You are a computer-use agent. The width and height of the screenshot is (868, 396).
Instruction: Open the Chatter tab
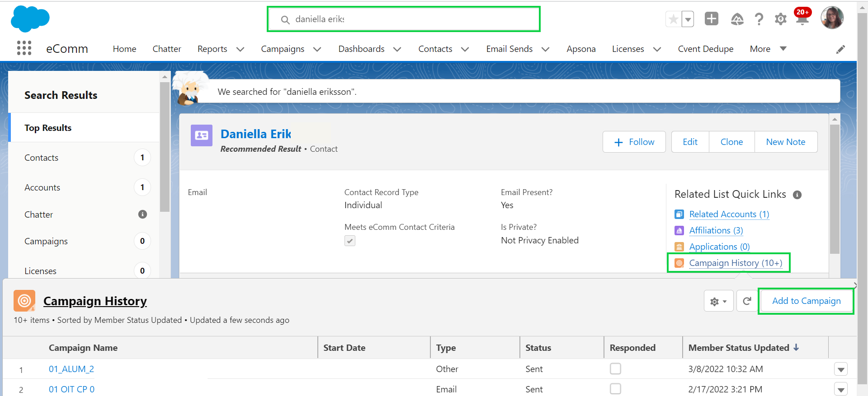pyautogui.click(x=167, y=49)
